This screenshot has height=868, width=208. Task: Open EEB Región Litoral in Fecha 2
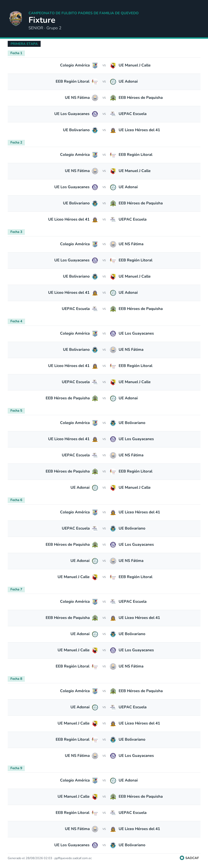136,155
